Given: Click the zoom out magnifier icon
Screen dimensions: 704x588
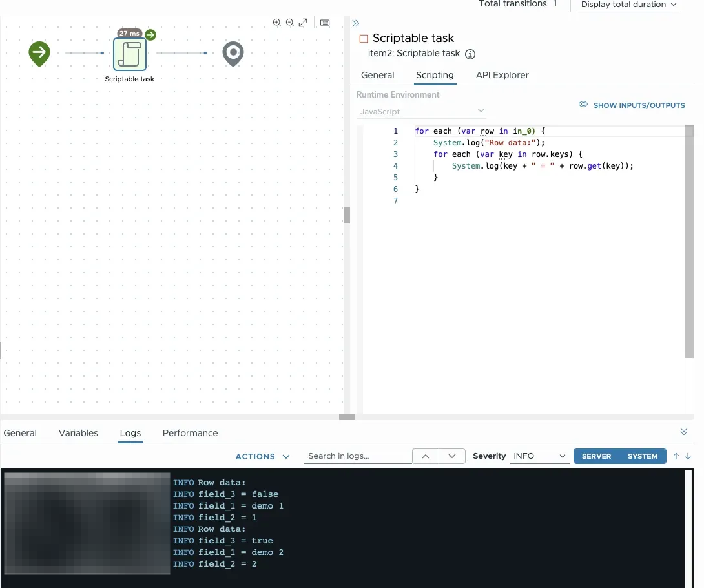Looking at the screenshot, I should 290,23.
